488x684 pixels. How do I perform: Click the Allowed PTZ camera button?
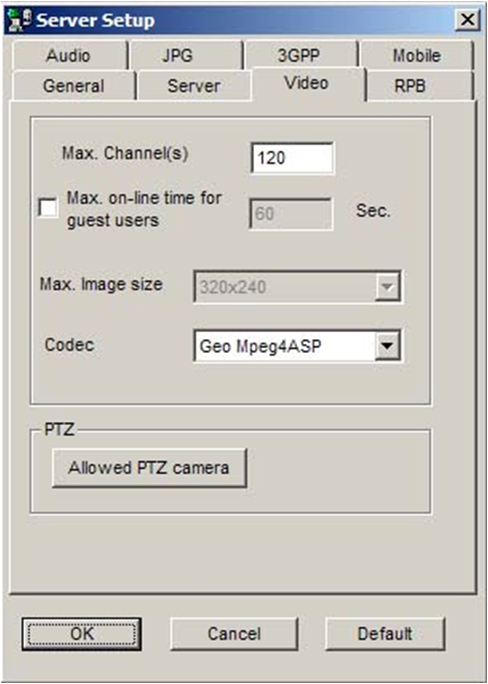pyautogui.click(x=149, y=468)
